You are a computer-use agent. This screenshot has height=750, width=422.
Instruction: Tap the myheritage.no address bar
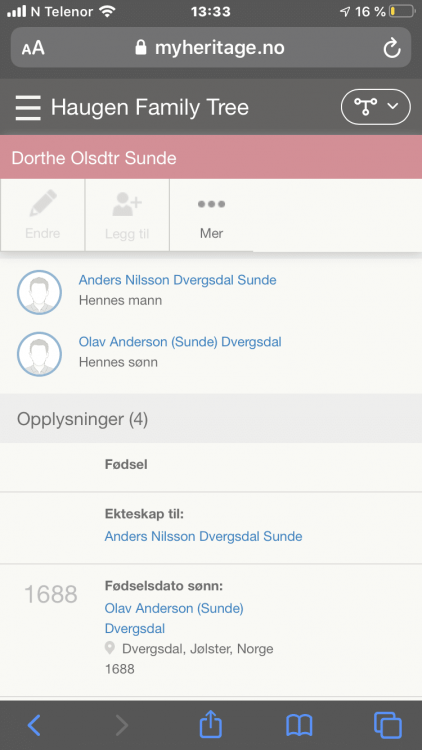click(x=211, y=47)
